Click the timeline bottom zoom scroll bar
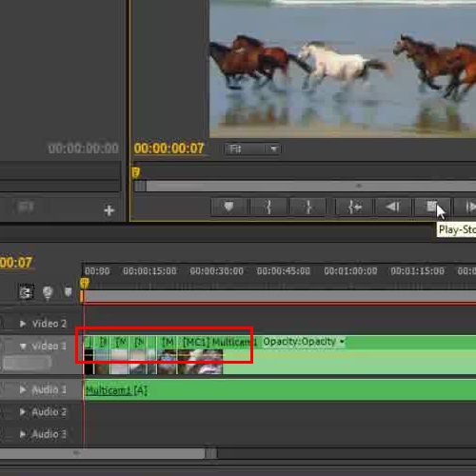Screen dimensions: 476x476 tap(102, 453)
